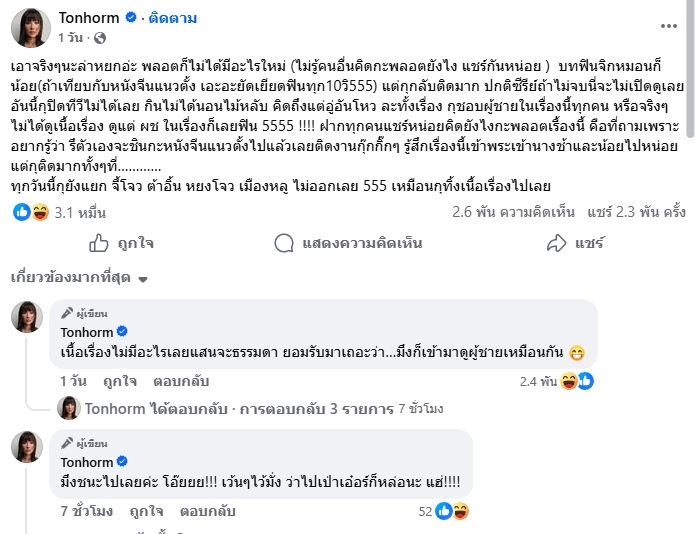Click the speech bubble comment icon

pyautogui.click(x=284, y=243)
